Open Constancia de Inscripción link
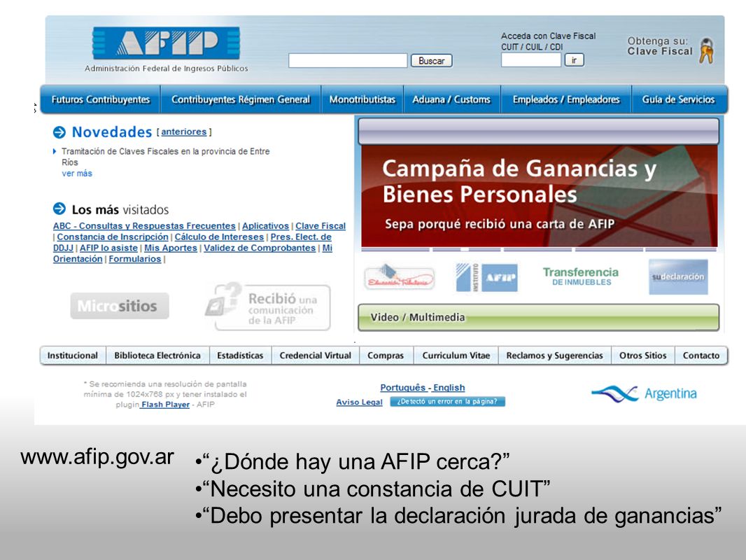This screenshot has width=746, height=560. (113, 237)
